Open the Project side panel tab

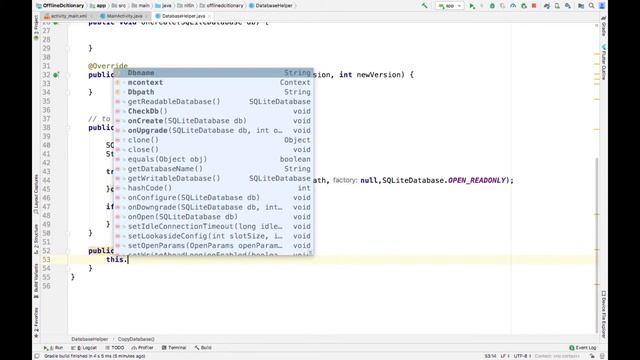tap(36, 28)
